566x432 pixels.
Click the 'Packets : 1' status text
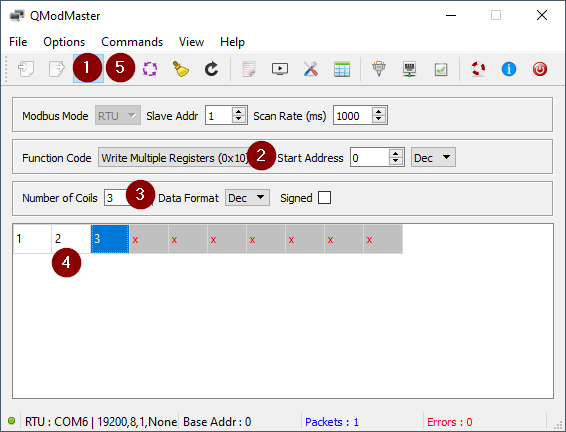332,422
